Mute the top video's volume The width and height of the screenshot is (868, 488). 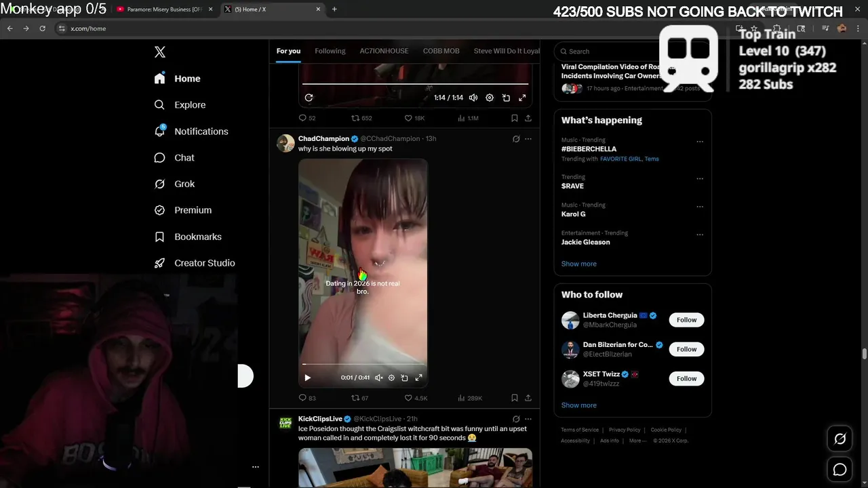(473, 98)
